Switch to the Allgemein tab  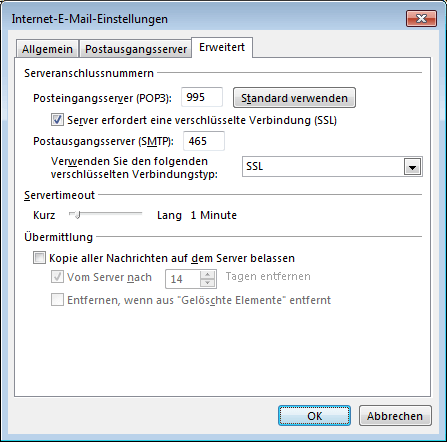click(47, 49)
